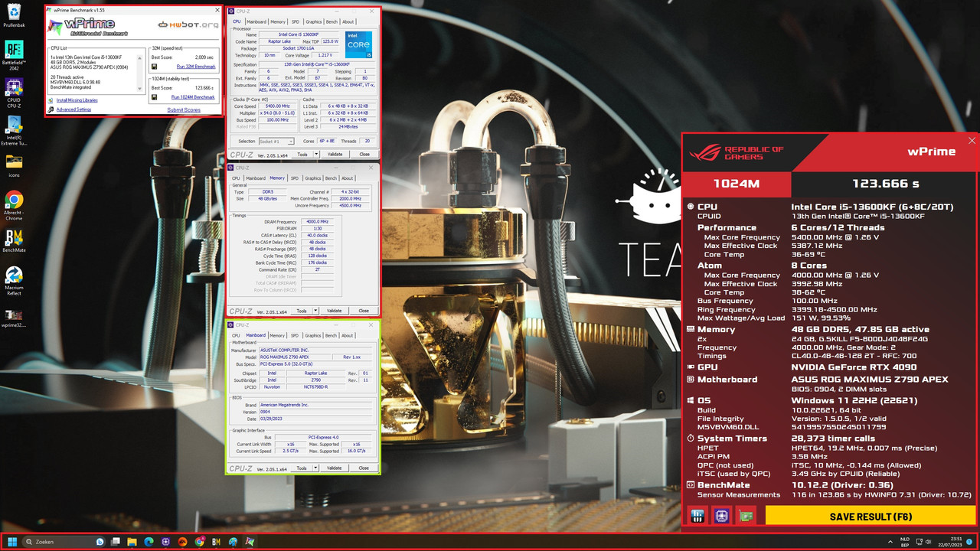Open Advanced Settings link in wPrime
The width and height of the screenshot is (980, 551).
(x=73, y=109)
